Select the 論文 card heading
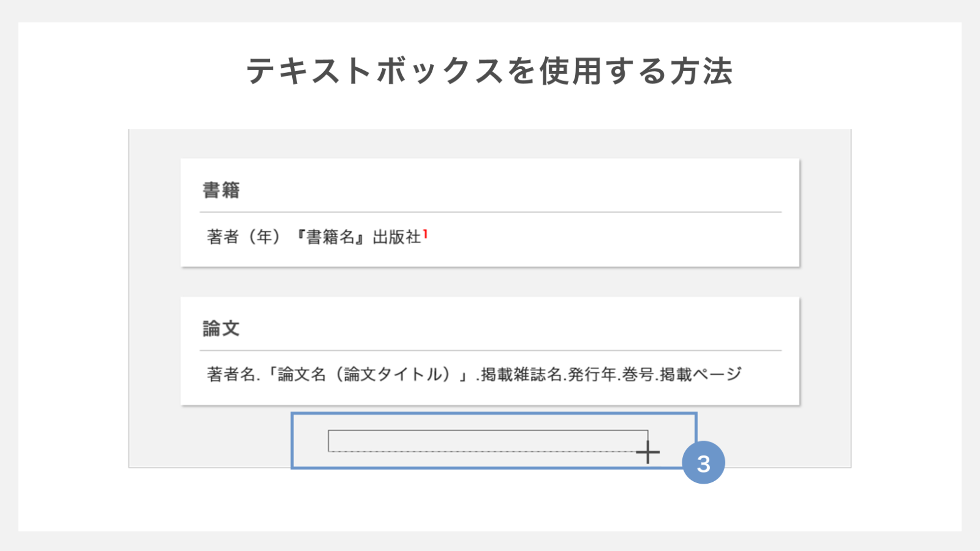980x551 pixels. click(x=221, y=329)
